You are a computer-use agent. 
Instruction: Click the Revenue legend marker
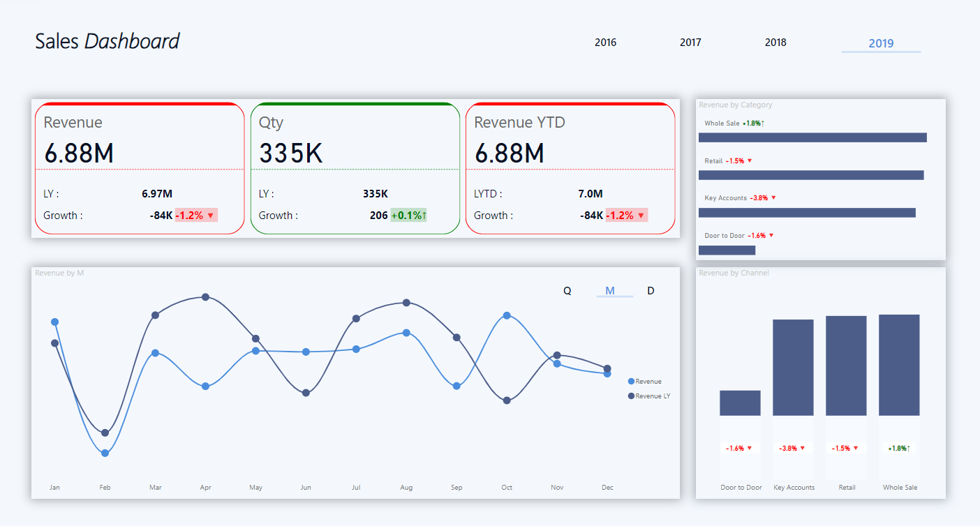[x=632, y=382]
